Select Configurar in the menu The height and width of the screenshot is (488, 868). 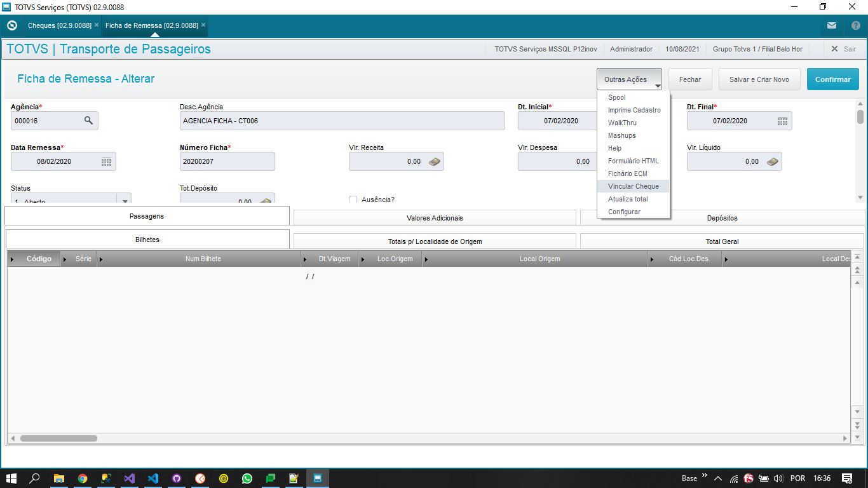tap(634, 212)
